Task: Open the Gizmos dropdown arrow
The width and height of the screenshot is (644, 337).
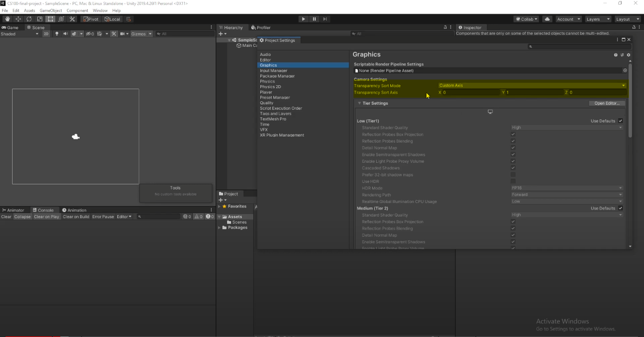Action: [150, 34]
